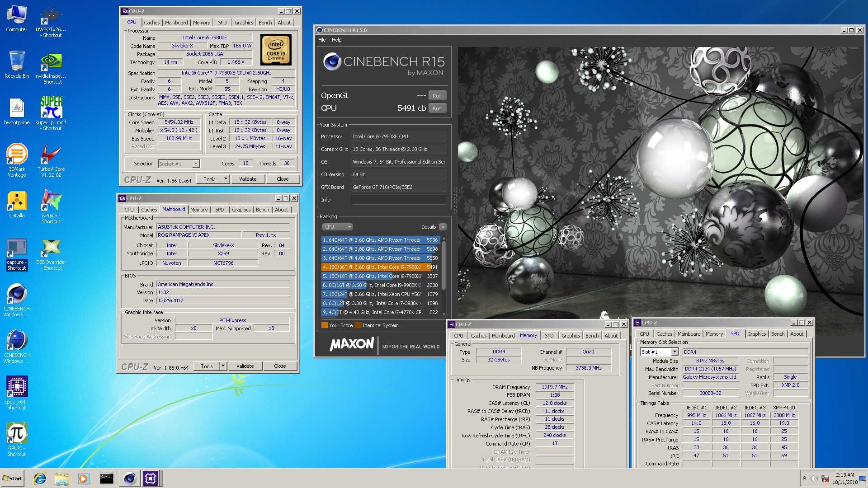Open the SPD tab in Mainboard CPU-Z window
The image size is (868, 488).
click(220, 210)
